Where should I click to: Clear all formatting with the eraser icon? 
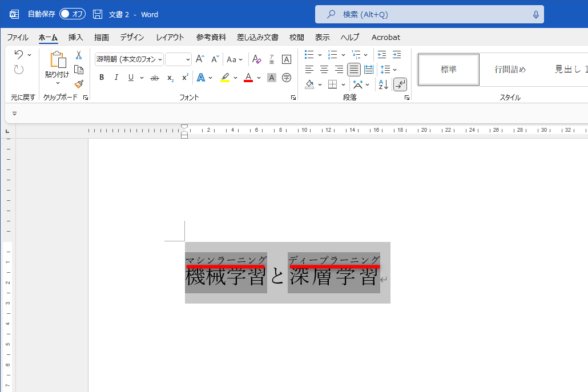point(256,59)
